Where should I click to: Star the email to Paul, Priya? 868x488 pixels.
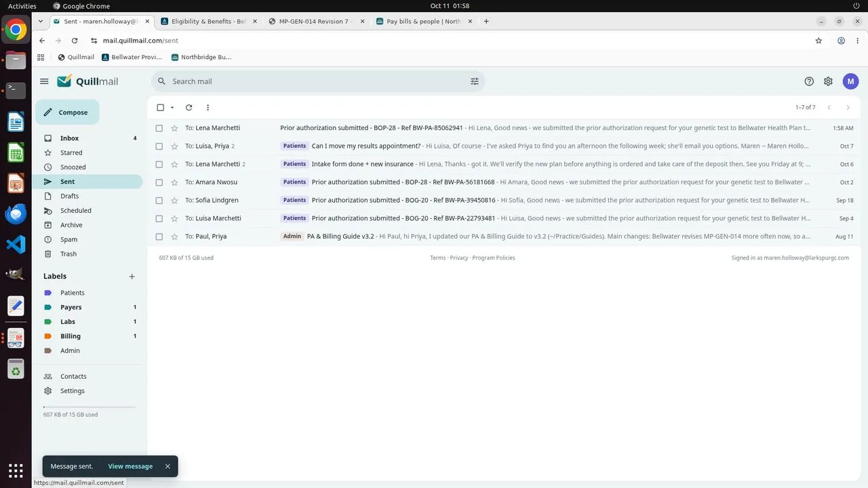click(174, 237)
